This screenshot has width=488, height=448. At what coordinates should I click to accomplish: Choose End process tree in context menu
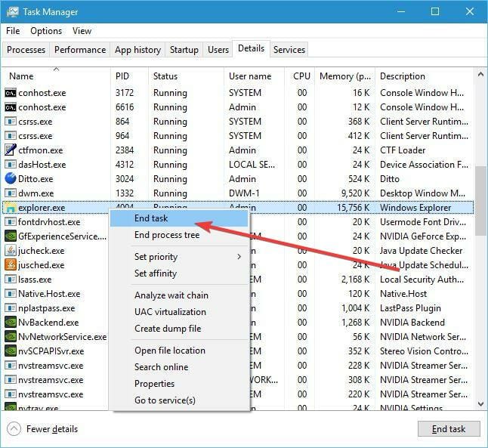pos(179,235)
